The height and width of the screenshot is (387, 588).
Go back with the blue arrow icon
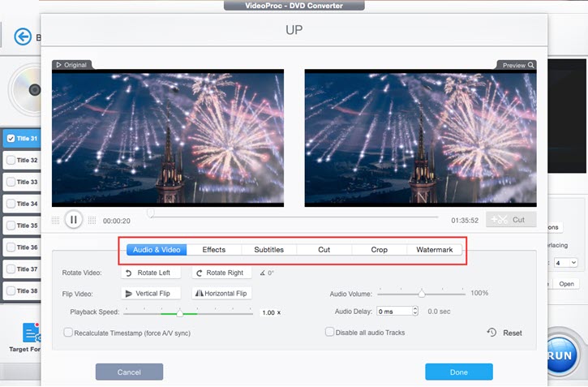tap(23, 37)
